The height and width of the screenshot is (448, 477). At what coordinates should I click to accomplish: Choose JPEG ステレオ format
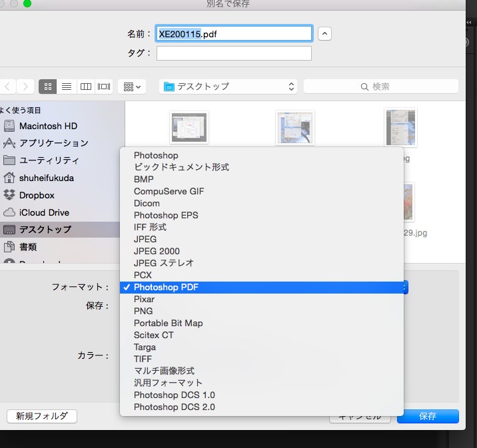262,263
